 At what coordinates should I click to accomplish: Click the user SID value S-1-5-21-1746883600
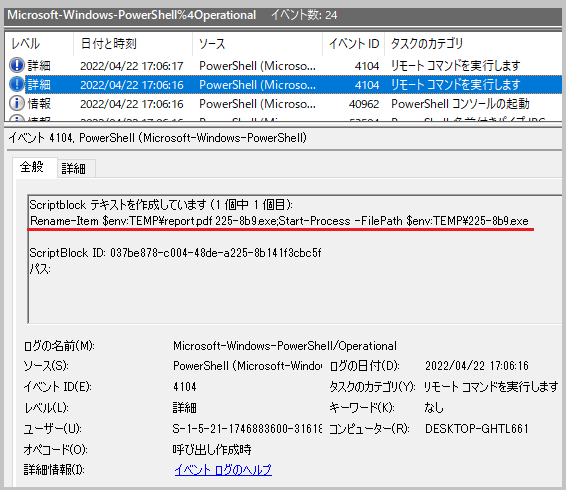click(247, 429)
